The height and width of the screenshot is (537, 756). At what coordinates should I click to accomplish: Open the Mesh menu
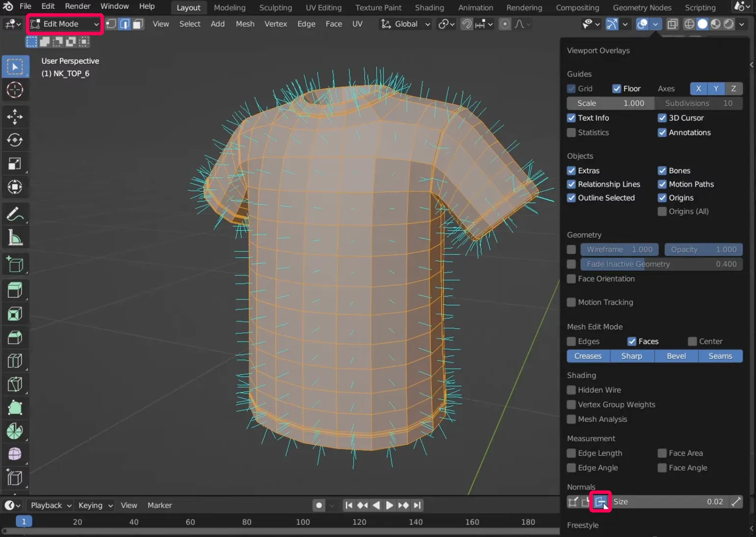coord(245,24)
